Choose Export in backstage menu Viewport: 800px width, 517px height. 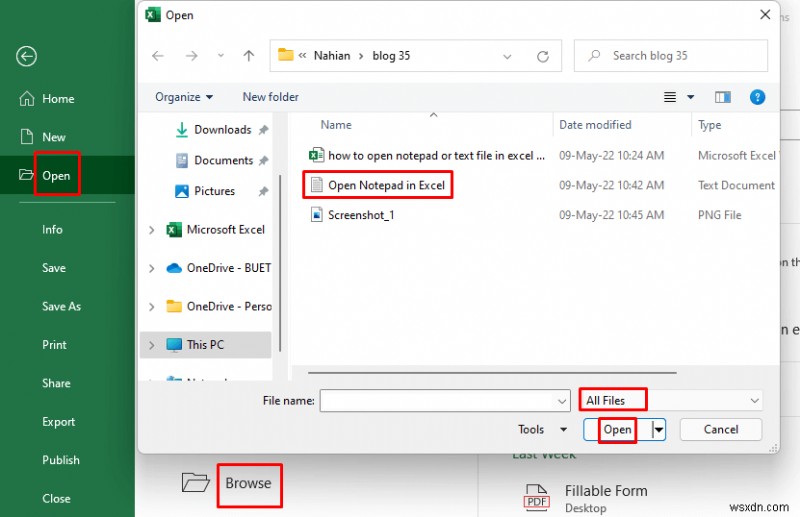coord(58,422)
